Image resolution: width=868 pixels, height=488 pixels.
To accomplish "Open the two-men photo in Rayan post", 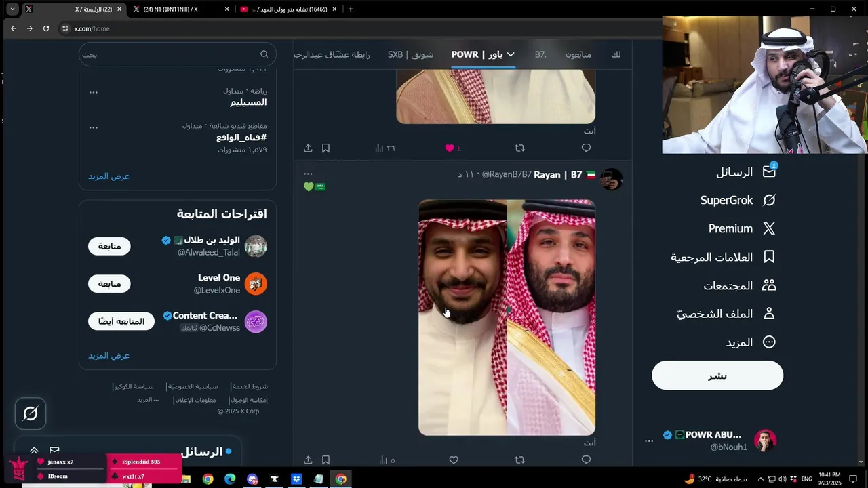I will [507, 317].
